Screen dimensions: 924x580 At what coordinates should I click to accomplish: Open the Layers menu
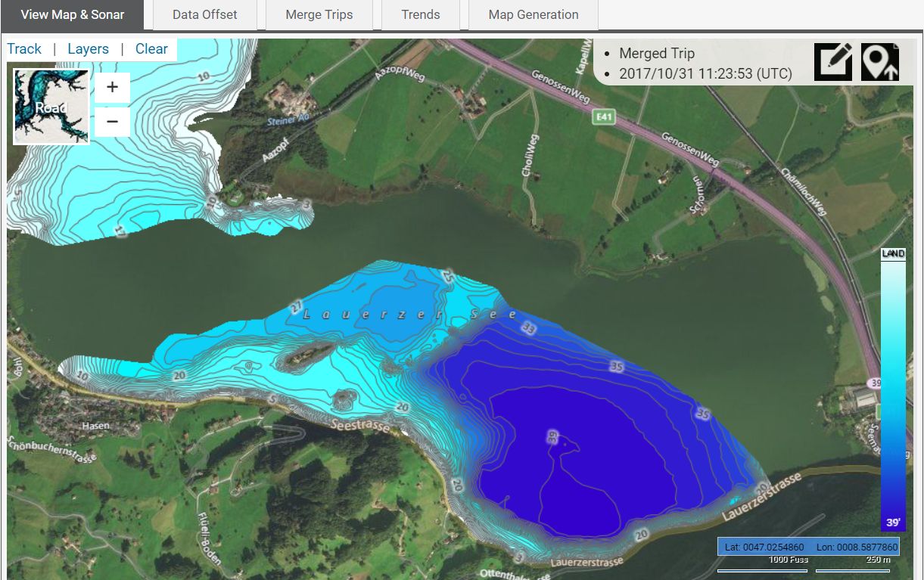[x=88, y=49]
